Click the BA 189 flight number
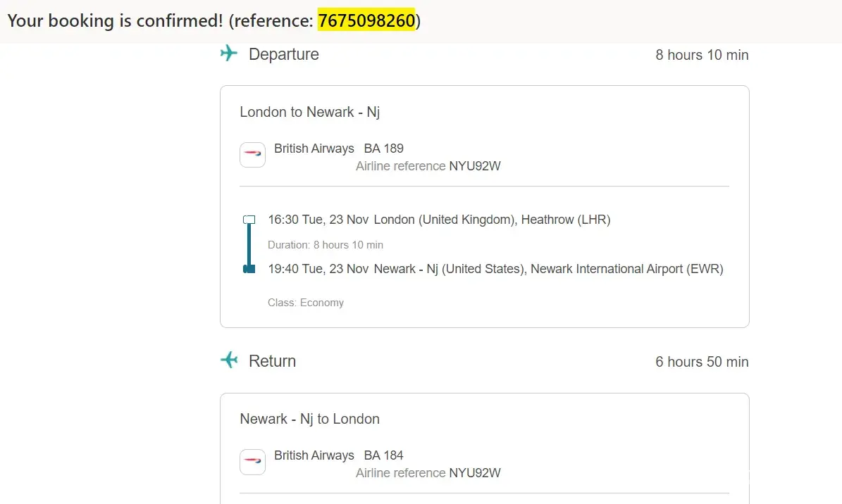 coord(383,149)
